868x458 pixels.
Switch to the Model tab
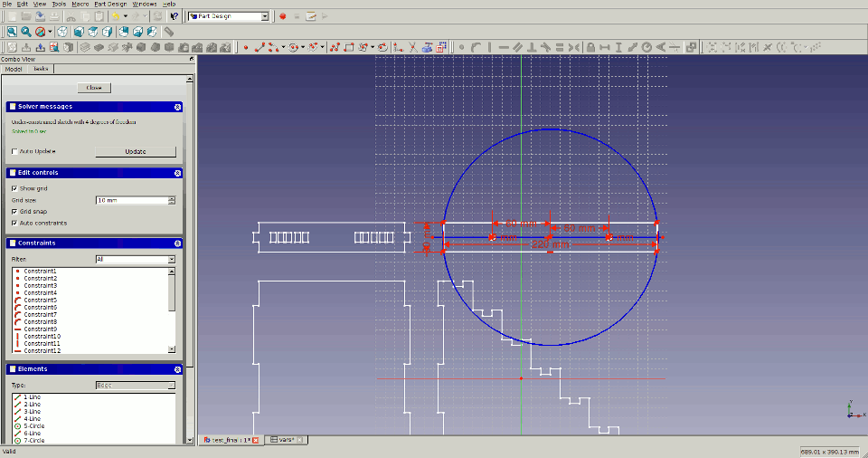tap(14, 70)
